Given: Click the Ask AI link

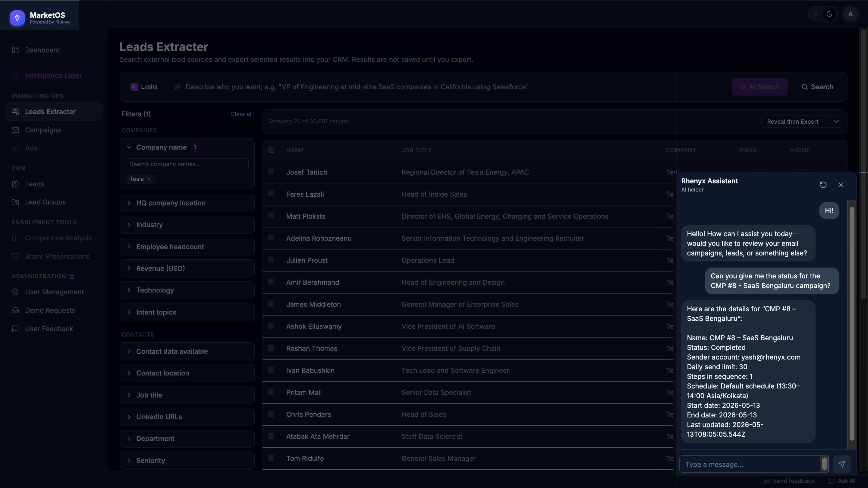Looking at the screenshot, I should coord(842,481).
